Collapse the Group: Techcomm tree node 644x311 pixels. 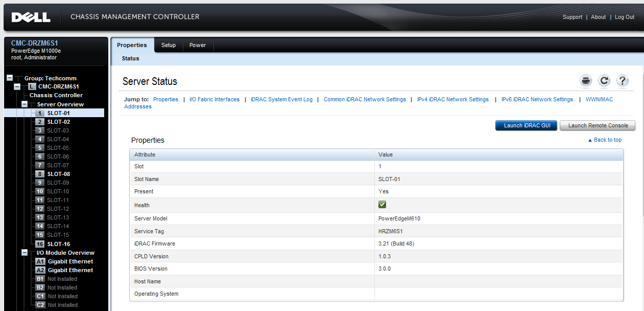click(10, 78)
